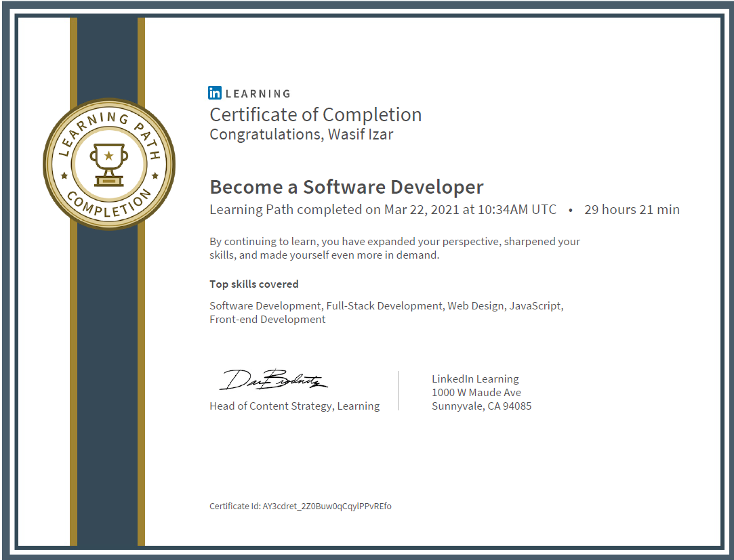Click the "29 hours 21 min" duration

pos(632,210)
